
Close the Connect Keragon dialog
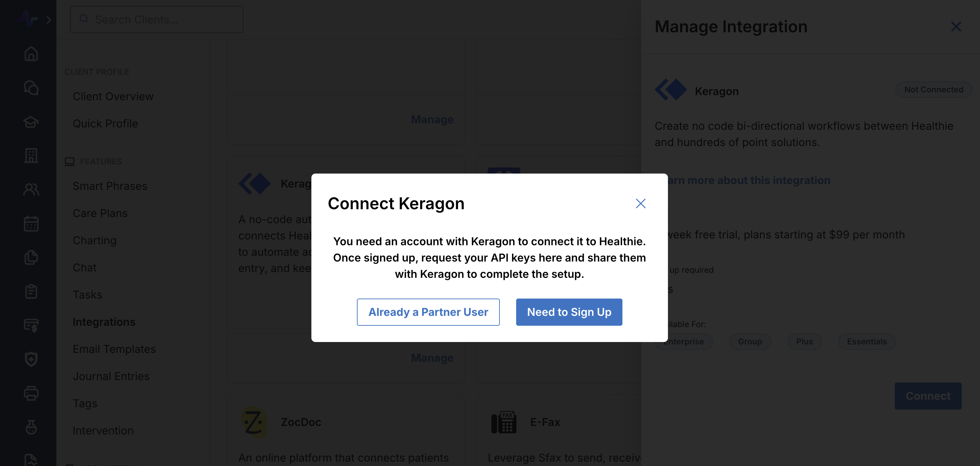(x=640, y=203)
